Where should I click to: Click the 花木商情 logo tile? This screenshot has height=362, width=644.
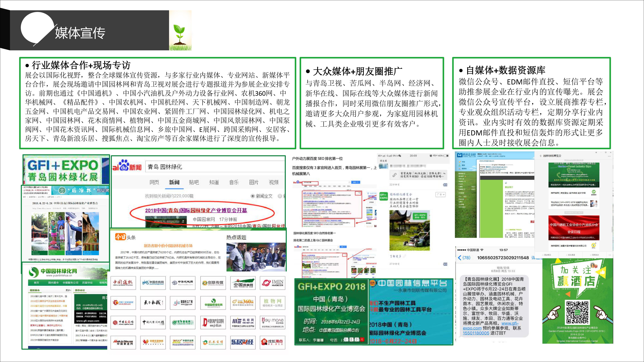click(x=213, y=342)
